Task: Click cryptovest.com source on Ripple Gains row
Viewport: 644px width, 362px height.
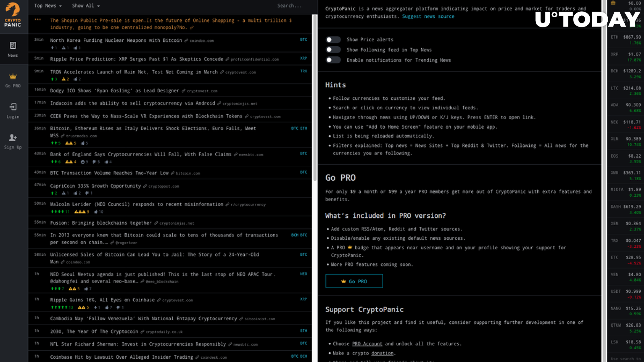Action: point(178,300)
